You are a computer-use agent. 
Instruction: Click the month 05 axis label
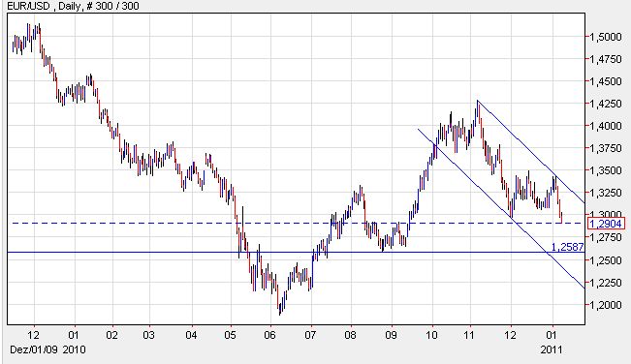230,335
